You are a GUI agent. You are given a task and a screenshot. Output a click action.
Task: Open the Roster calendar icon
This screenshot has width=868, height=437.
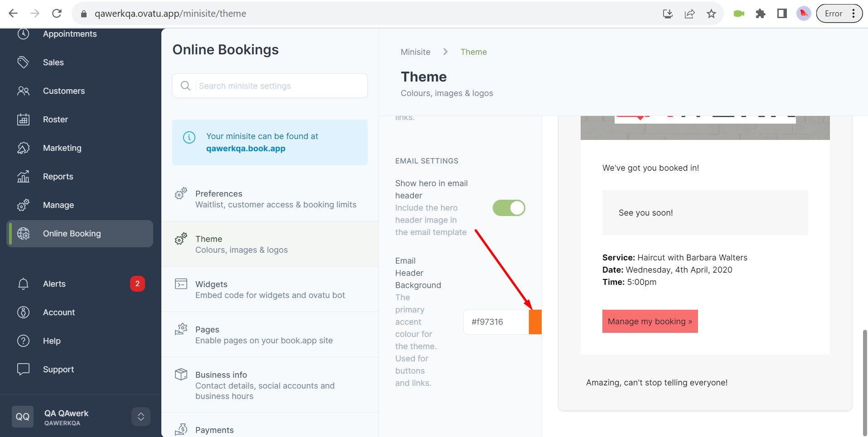click(23, 120)
